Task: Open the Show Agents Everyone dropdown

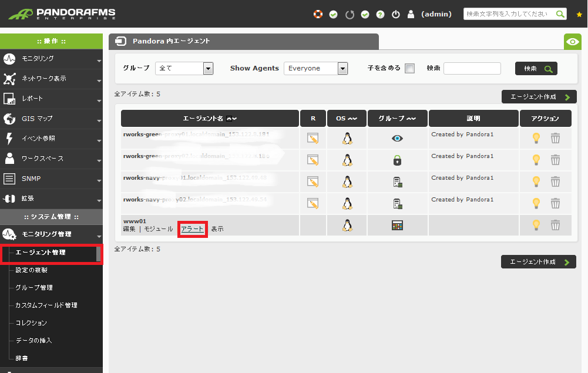Action: [316, 68]
